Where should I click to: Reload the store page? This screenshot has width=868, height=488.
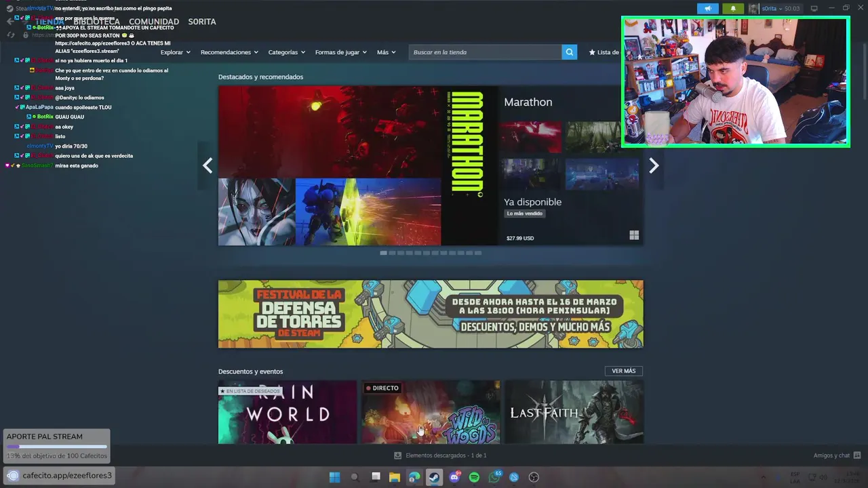pos(10,35)
